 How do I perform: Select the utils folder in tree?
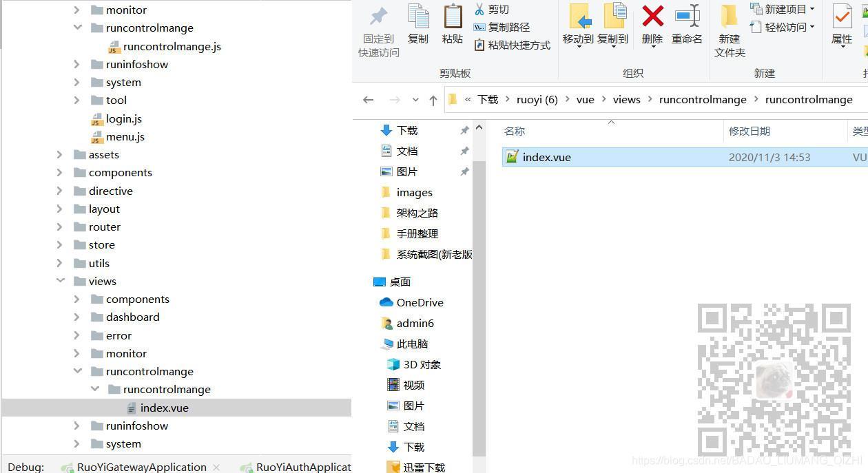tap(99, 263)
